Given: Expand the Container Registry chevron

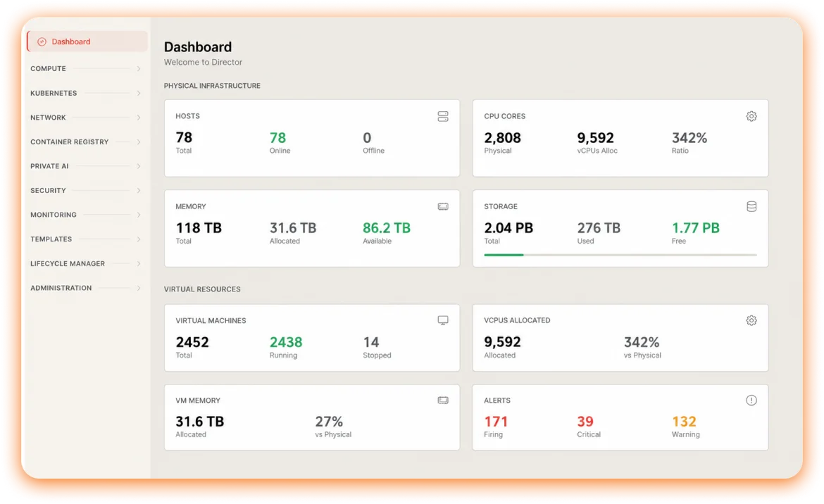Looking at the screenshot, I should click(x=139, y=141).
